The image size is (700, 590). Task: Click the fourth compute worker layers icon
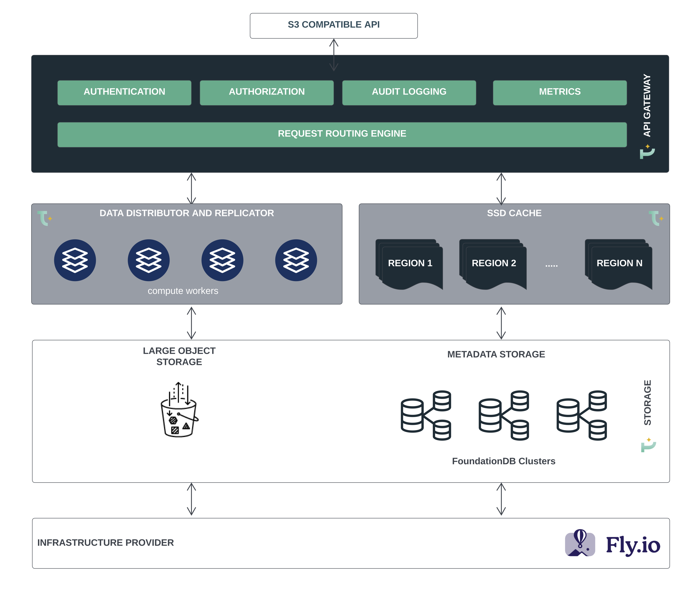click(x=296, y=260)
